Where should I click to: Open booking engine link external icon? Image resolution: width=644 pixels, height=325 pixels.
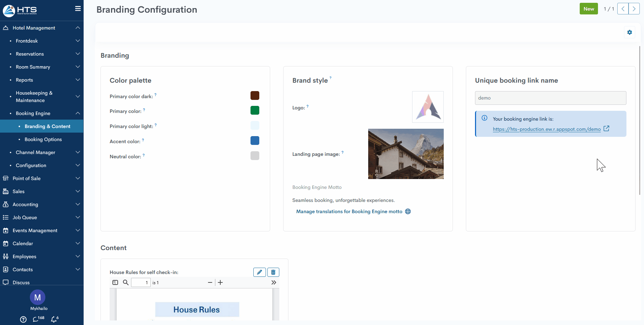pos(606,129)
